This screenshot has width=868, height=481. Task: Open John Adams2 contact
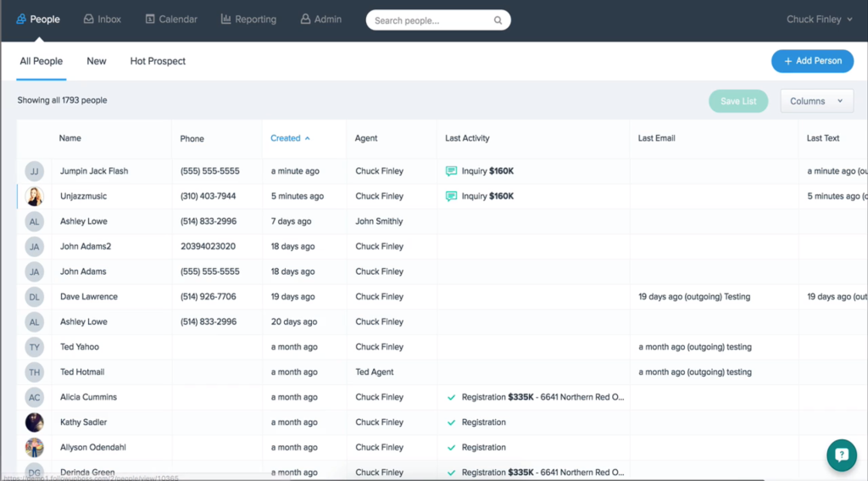pos(86,247)
